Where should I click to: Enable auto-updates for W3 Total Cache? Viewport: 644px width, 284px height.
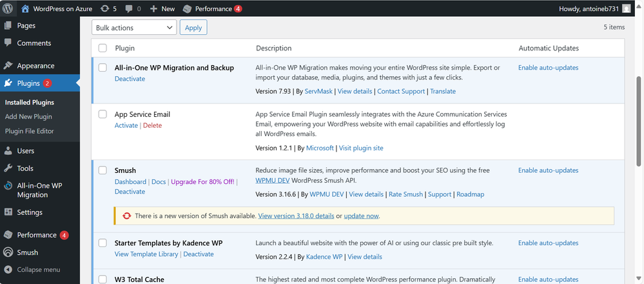(549, 279)
